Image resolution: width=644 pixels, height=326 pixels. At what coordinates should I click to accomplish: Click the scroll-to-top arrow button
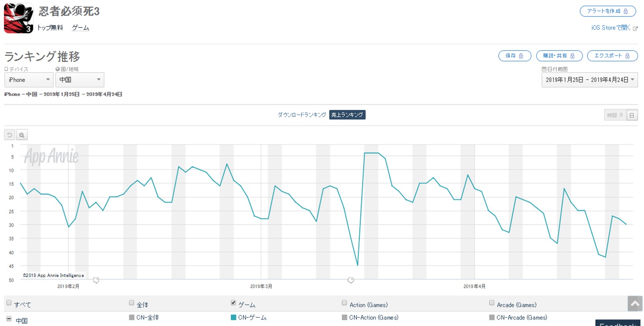(635, 304)
